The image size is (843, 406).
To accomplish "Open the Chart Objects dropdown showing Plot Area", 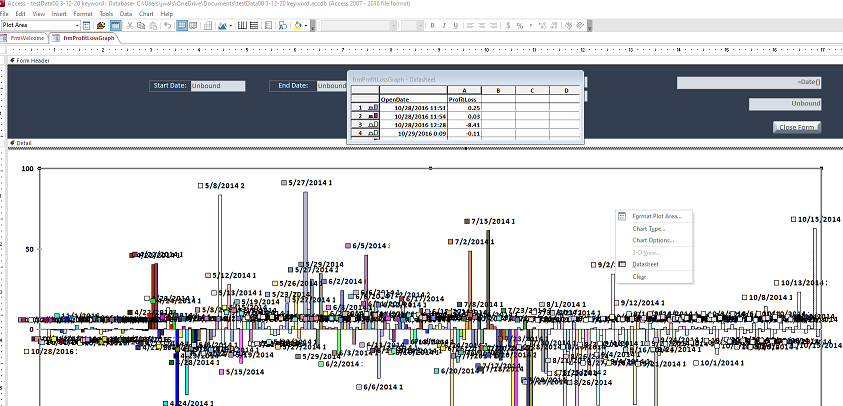I will pyautogui.click(x=76, y=25).
